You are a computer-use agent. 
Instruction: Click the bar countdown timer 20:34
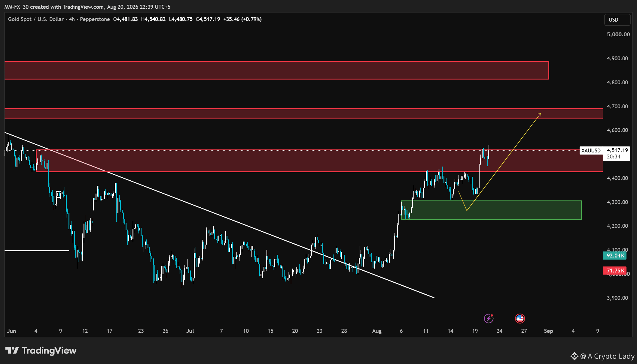pos(614,157)
